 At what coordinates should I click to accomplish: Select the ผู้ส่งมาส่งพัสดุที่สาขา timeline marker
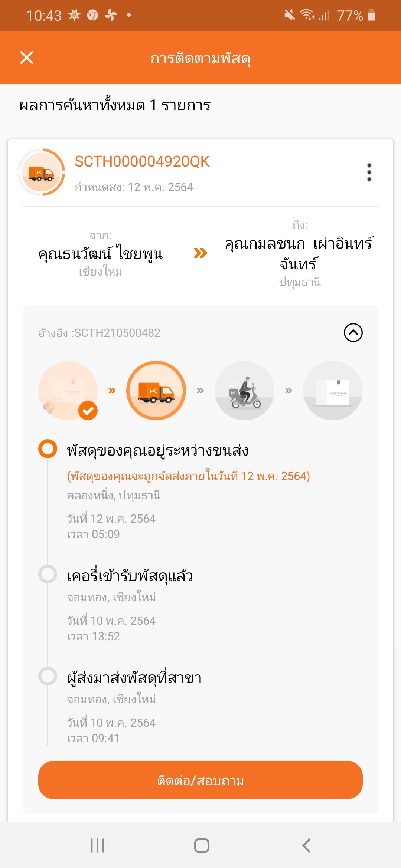tap(48, 676)
